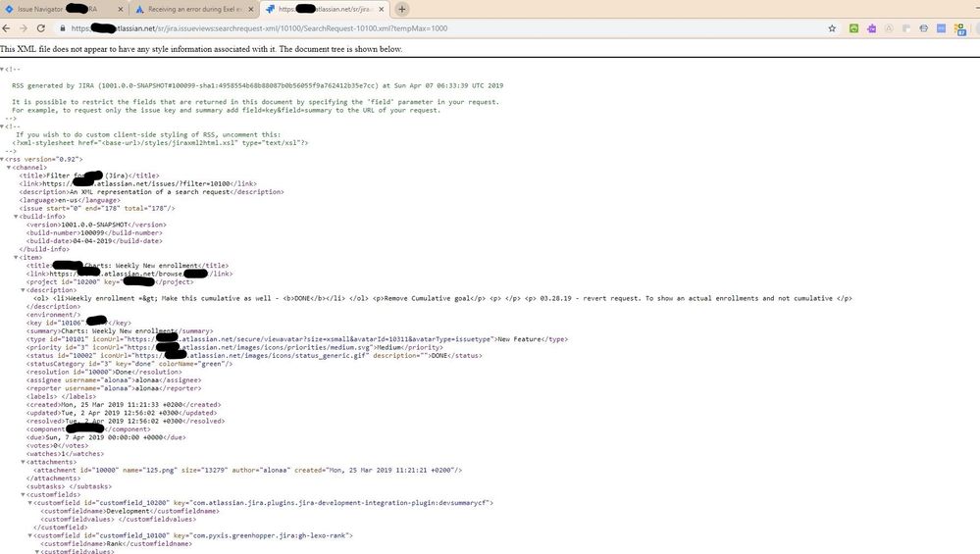Image resolution: width=980 pixels, height=554 pixels.
Task: Open the extension with 87 badge
Action: 960,28
